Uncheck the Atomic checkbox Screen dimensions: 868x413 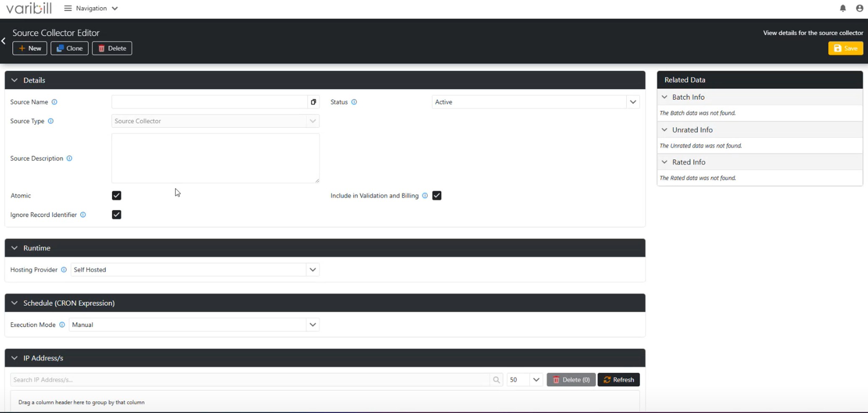click(116, 195)
